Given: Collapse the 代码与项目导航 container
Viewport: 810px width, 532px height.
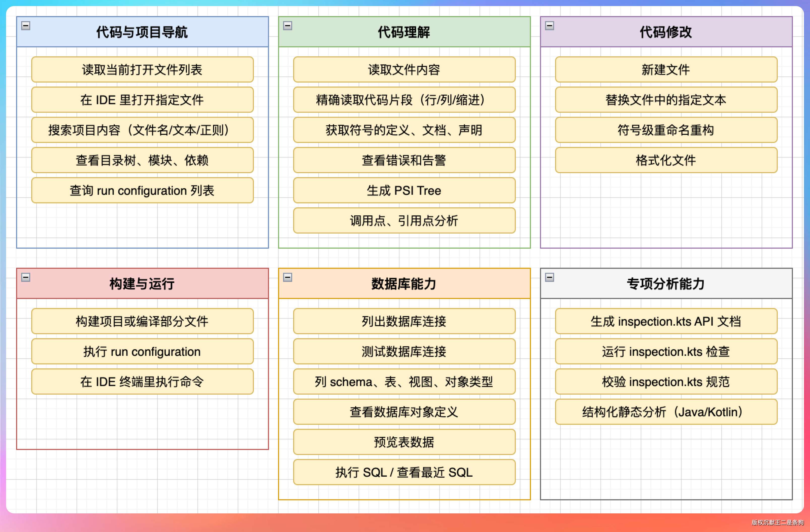Looking at the screenshot, I should [x=26, y=26].
